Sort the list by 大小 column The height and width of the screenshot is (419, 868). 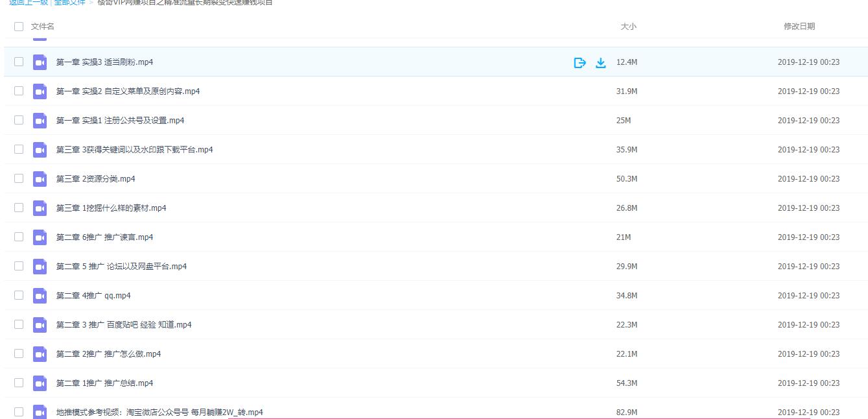click(628, 27)
